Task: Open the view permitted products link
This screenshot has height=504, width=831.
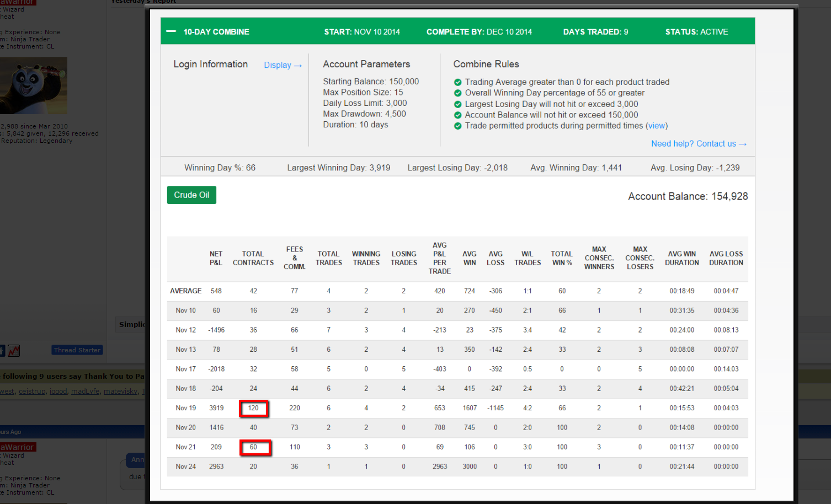Action: point(657,126)
